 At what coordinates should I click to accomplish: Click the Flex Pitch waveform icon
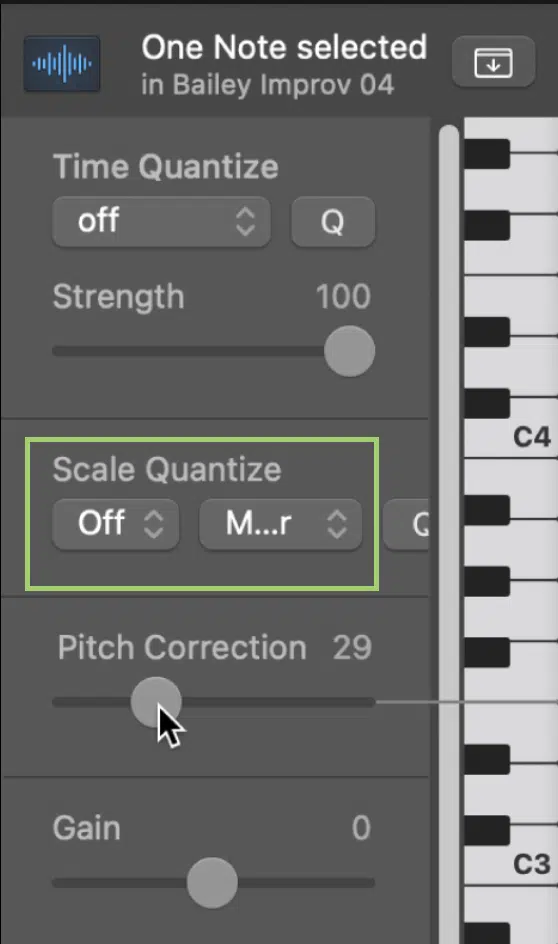tap(62, 63)
